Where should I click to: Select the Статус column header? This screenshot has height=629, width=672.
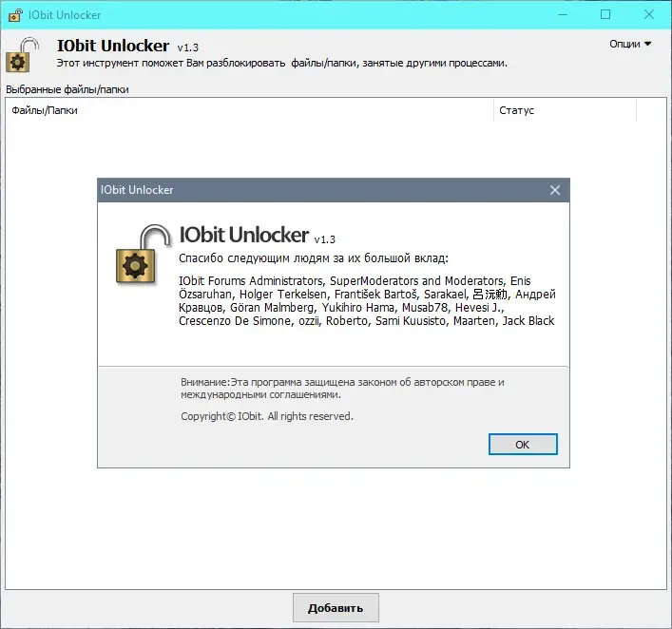coord(565,110)
